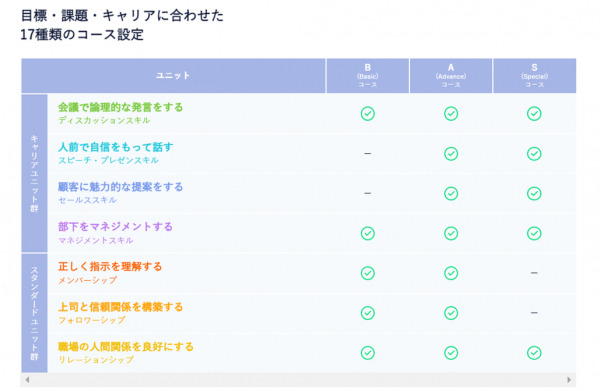Click Special course checkmark for セールススキル
The height and width of the screenshot is (391, 600).
[534, 194]
